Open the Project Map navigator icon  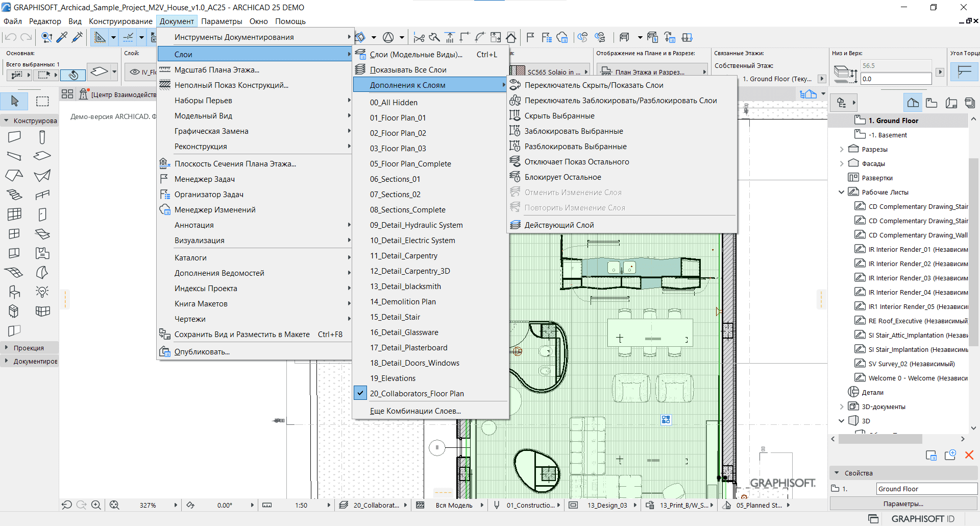point(913,103)
